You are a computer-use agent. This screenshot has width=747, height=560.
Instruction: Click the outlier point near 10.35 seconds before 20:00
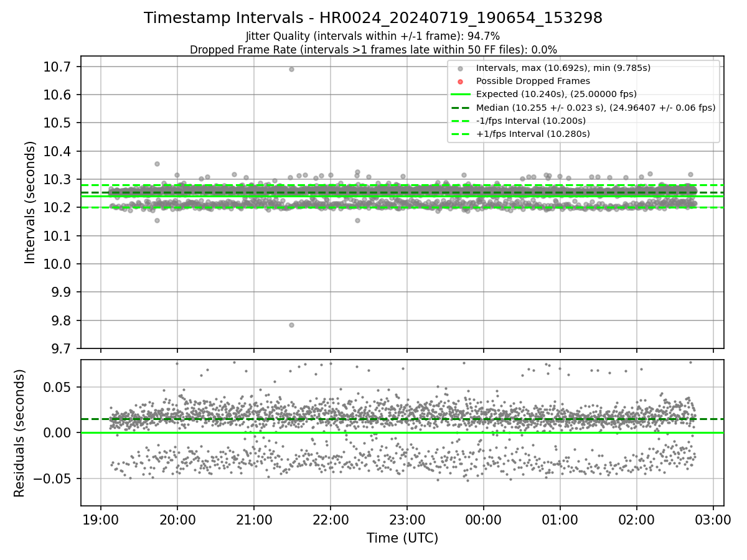(x=157, y=164)
